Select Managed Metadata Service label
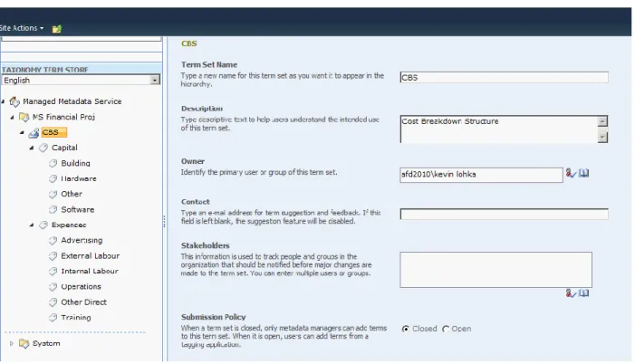635x364 pixels. pyautogui.click(x=72, y=101)
